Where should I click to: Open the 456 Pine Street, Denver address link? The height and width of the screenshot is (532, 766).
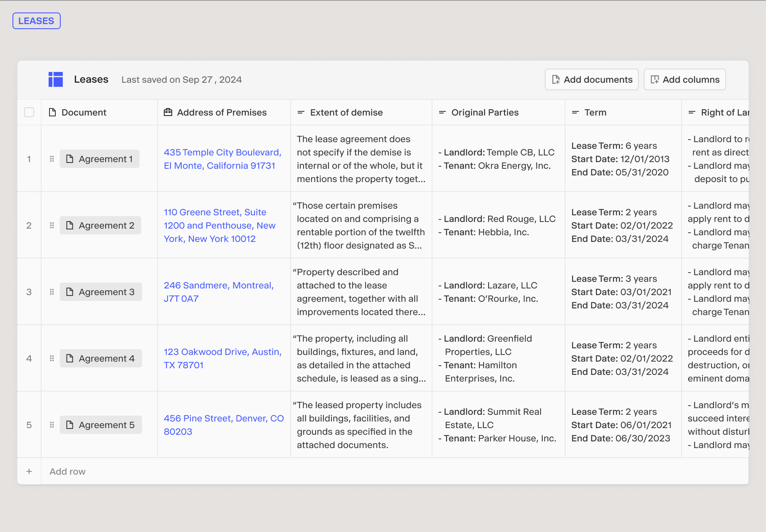point(223,425)
